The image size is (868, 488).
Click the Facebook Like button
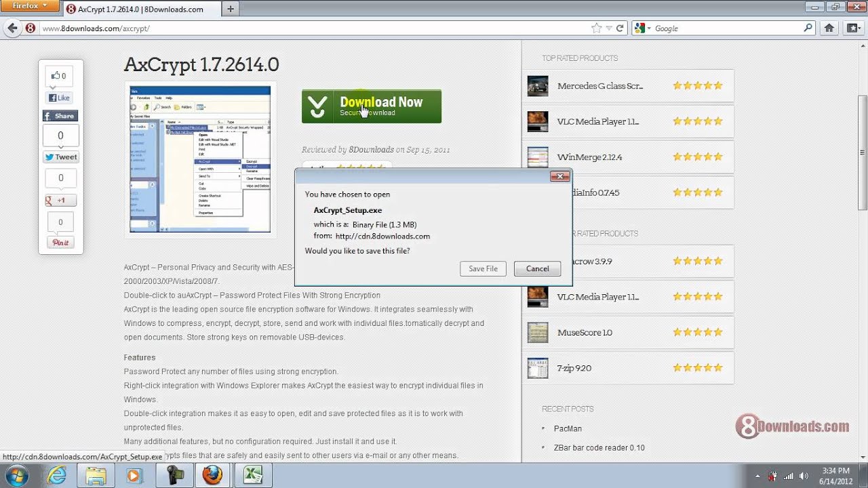pos(60,98)
